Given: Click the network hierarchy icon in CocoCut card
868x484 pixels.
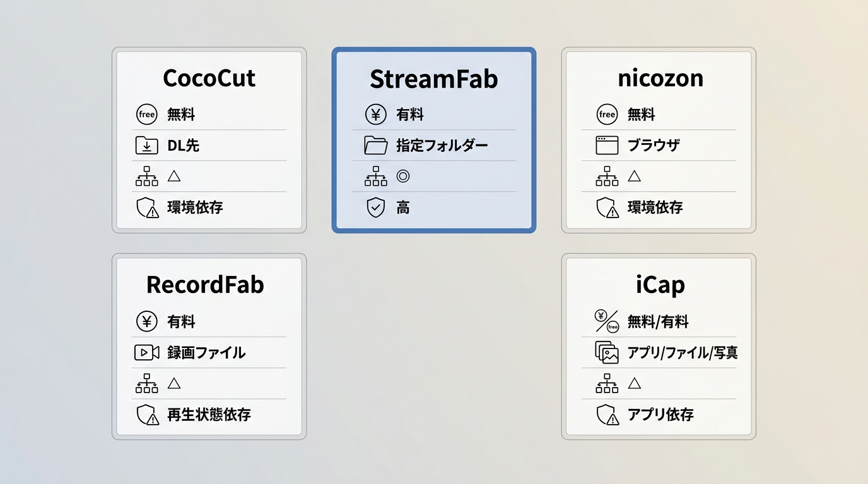Looking at the screenshot, I should 146,176.
